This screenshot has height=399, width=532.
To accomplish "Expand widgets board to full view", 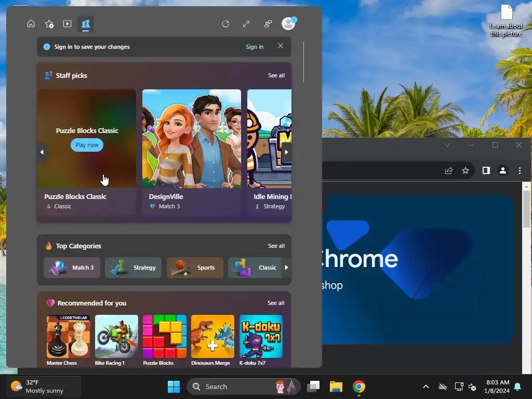I will (246, 24).
